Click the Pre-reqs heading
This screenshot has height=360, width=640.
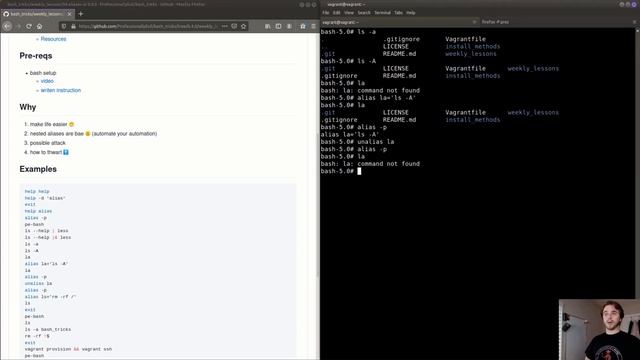tap(36, 56)
